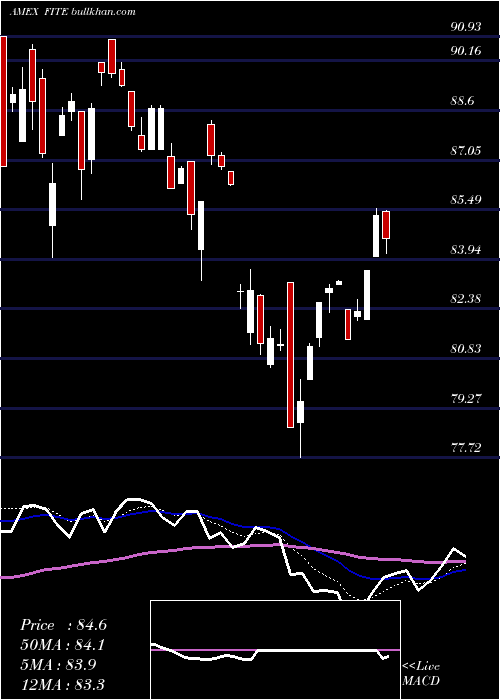Click inside the MACD mini chart box

pyautogui.click(x=275, y=650)
